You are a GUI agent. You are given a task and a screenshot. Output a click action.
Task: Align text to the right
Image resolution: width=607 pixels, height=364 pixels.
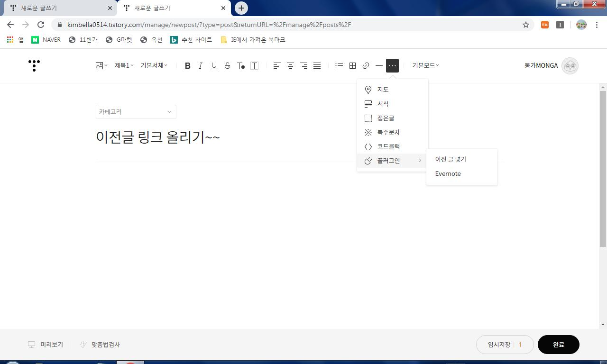coord(303,65)
